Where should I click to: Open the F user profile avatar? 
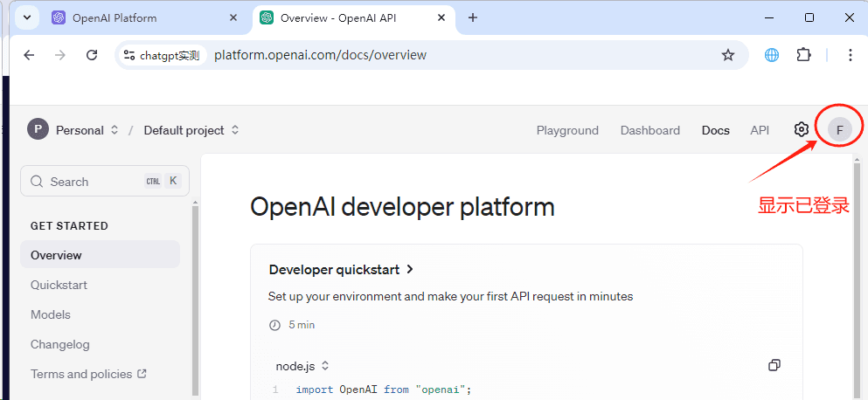point(839,130)
